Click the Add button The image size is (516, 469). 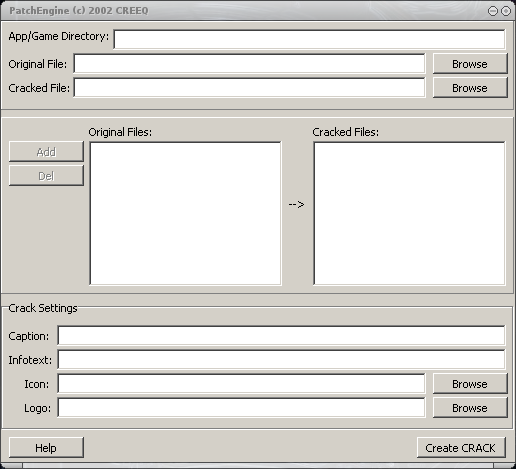pyautogui.click(x=46, y=152)
